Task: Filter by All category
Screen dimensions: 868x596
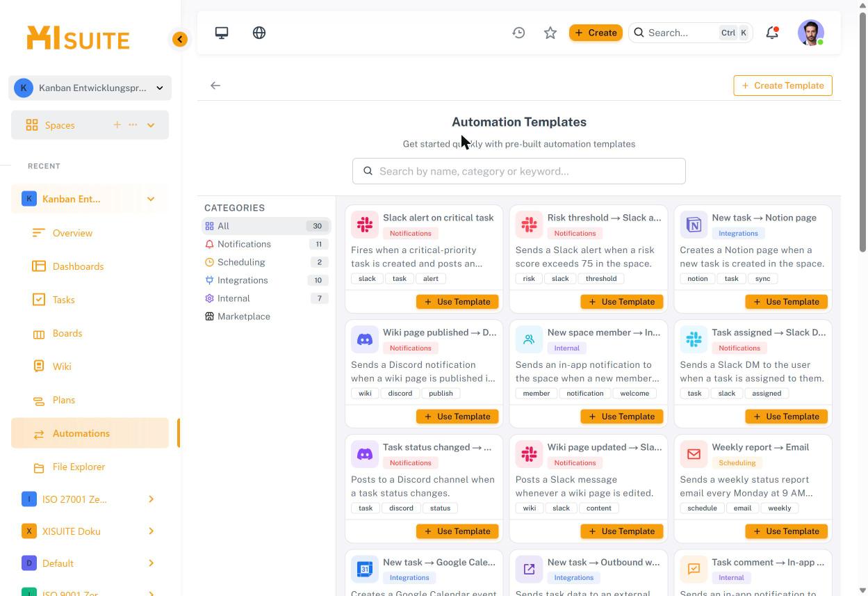Action: [266, 226]
